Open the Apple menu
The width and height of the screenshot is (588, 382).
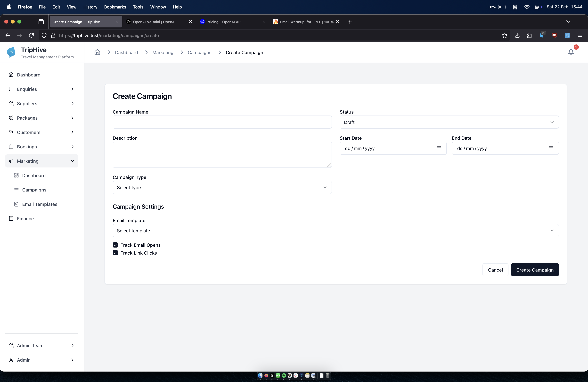[9, 7]
